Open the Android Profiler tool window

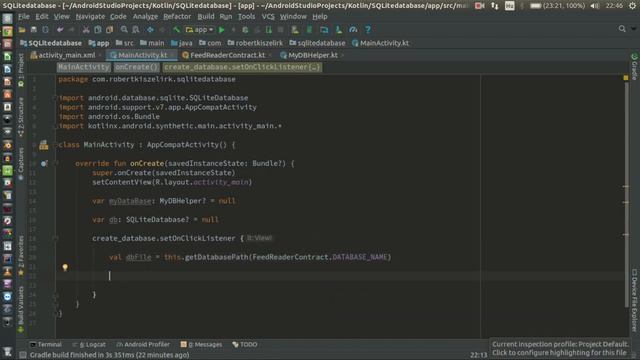143,344
